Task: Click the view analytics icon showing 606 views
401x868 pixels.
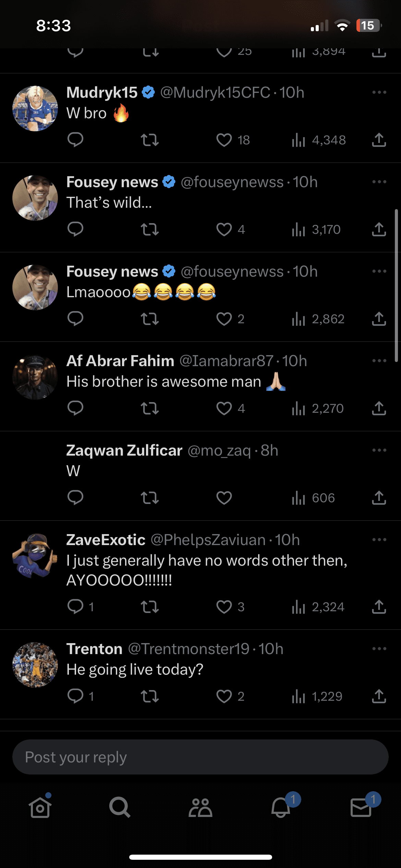Action: coord(298,498)
